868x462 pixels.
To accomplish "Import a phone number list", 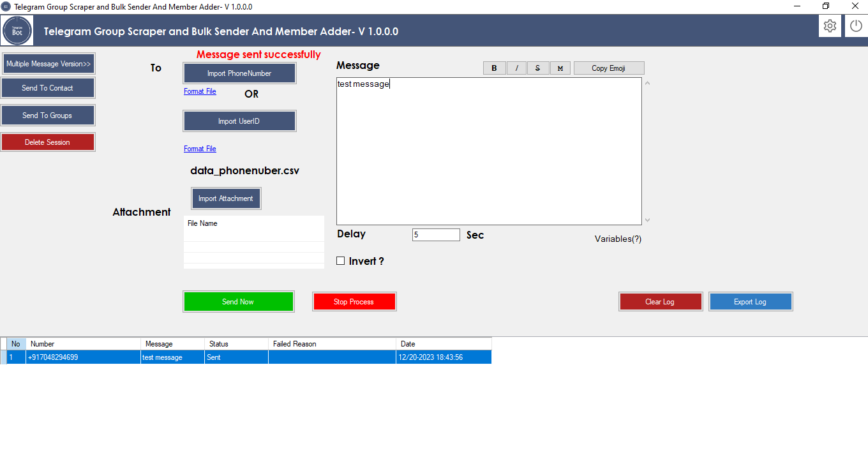I will [x=239, y=73].
